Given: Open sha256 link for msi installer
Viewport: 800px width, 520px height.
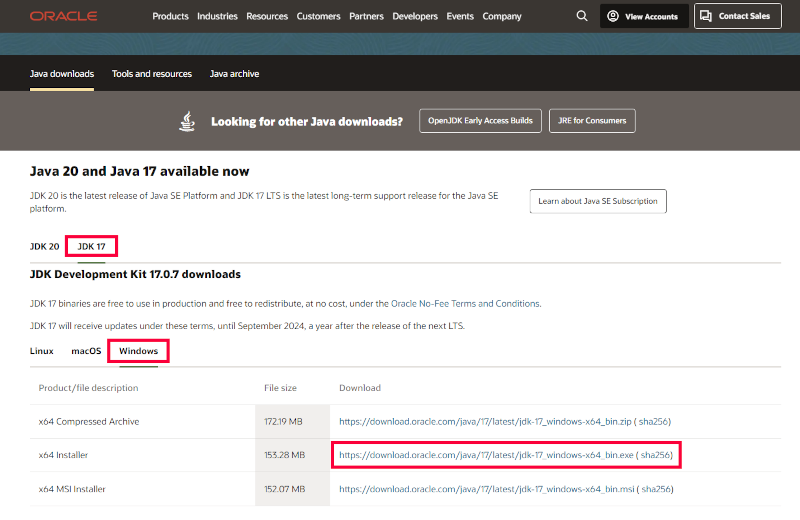Looking at the screenshot, I should 656,489.
